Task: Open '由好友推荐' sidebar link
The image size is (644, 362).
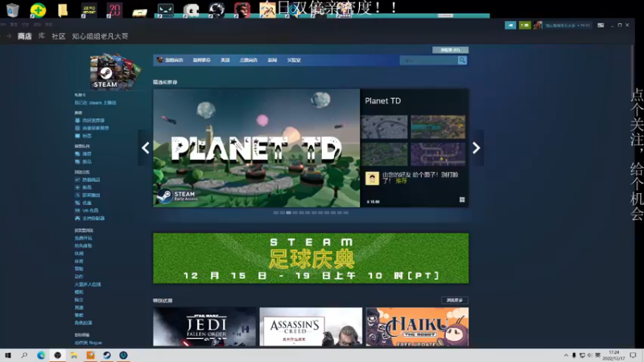Action: [93, 121]
